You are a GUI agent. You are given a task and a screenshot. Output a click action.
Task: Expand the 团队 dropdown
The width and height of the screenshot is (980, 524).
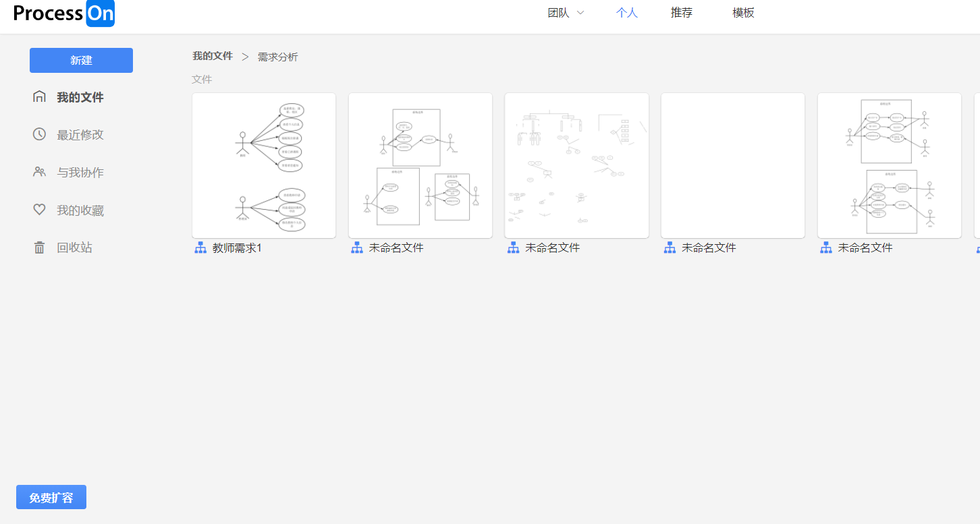click(566, 12)
